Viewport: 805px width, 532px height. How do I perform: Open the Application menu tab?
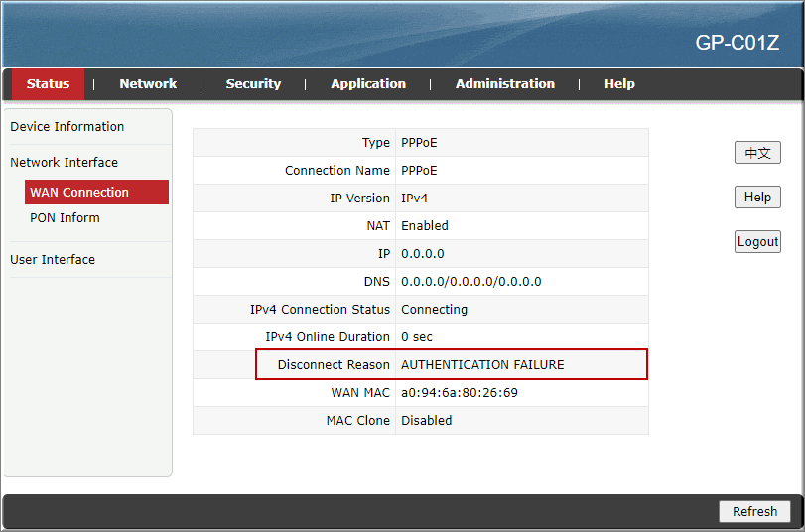(x=368, y=84)
